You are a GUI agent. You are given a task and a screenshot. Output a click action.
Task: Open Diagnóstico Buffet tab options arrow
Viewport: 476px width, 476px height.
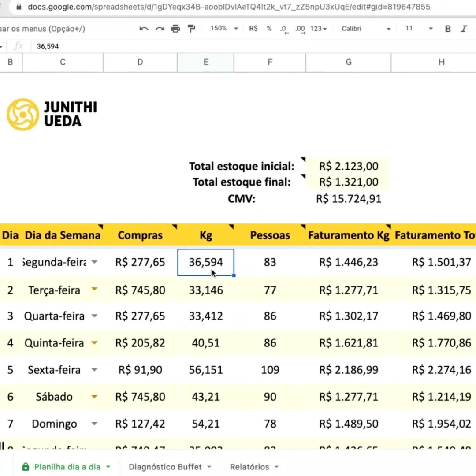tap(209, 467)
